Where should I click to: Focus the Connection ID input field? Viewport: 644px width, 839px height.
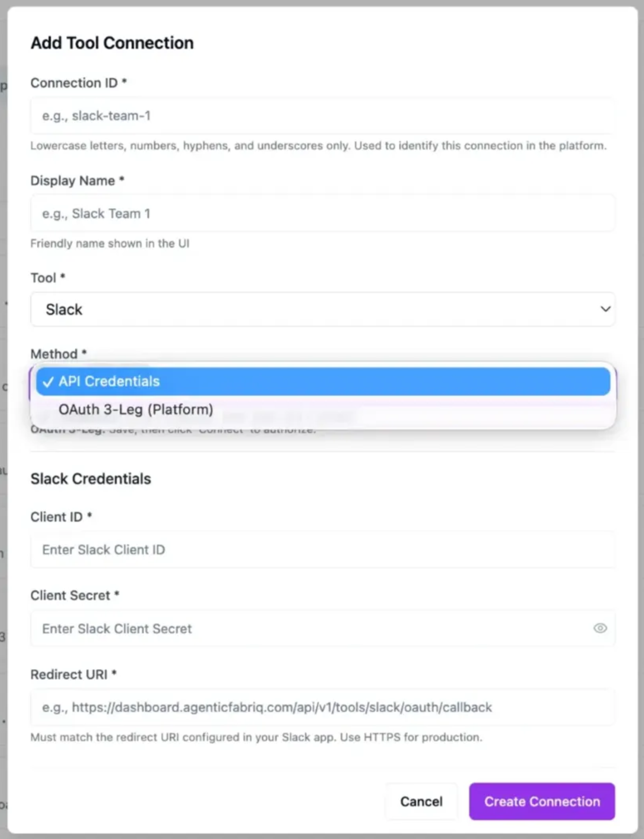[322, 116]
